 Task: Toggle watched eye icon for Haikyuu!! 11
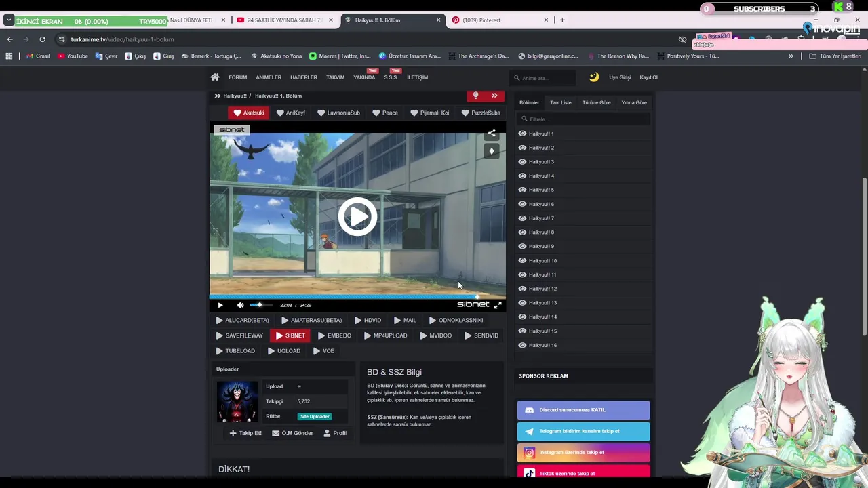522,274
